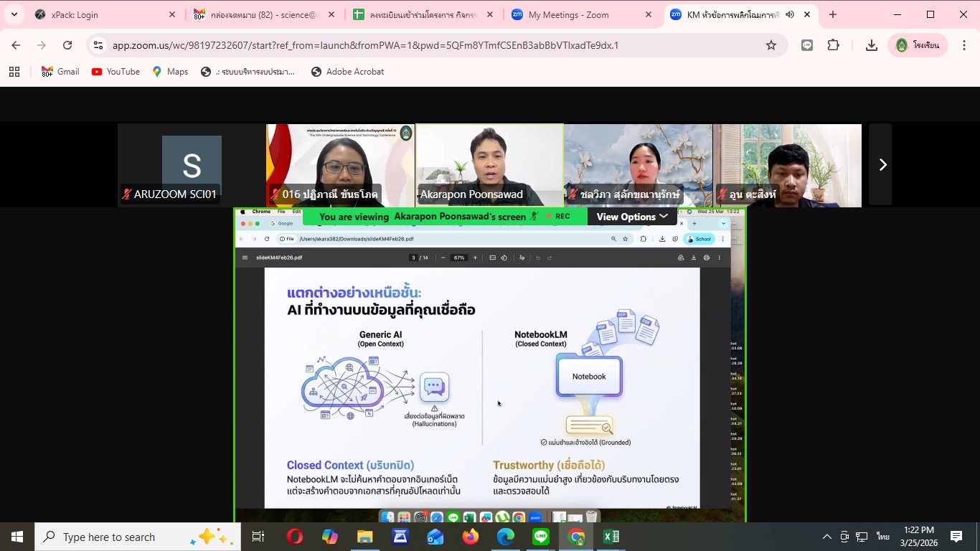Open the Chrome tab search dropdown
The height and width of the screenshot is (551, 980).
(x=14, y=14)
